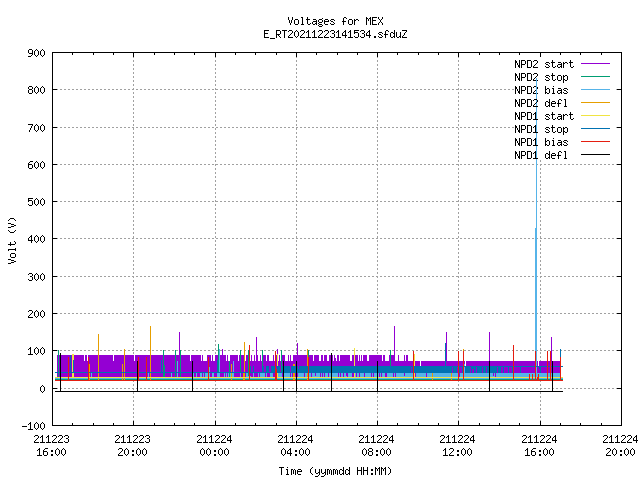Screen dimensions: 640x480
Task: Click the NPD1 defl black legend line
Action: tap(595, 155)
